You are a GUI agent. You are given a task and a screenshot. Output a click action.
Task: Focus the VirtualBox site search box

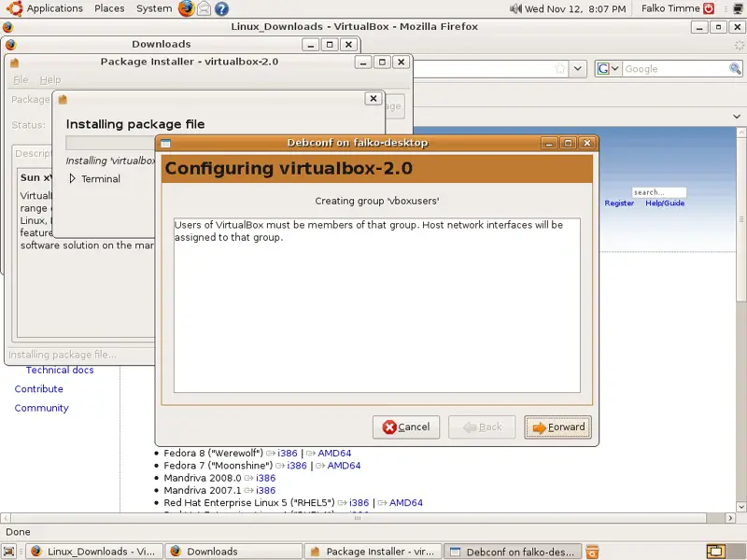point(659,192)
